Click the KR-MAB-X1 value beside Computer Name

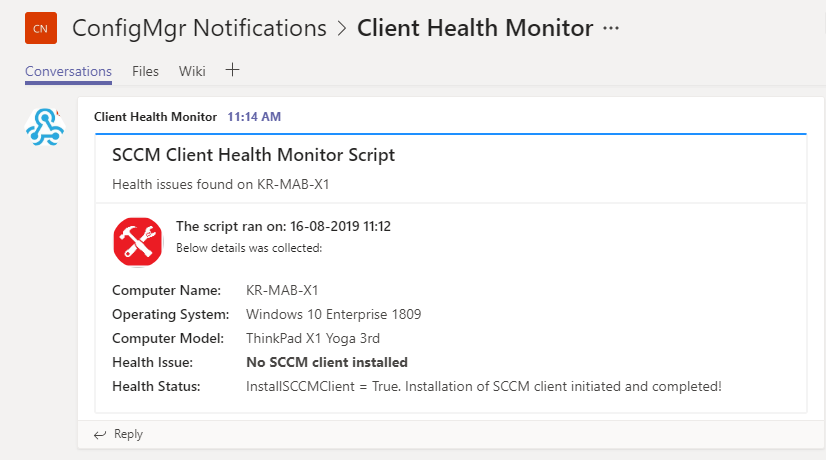pos(282,290)
